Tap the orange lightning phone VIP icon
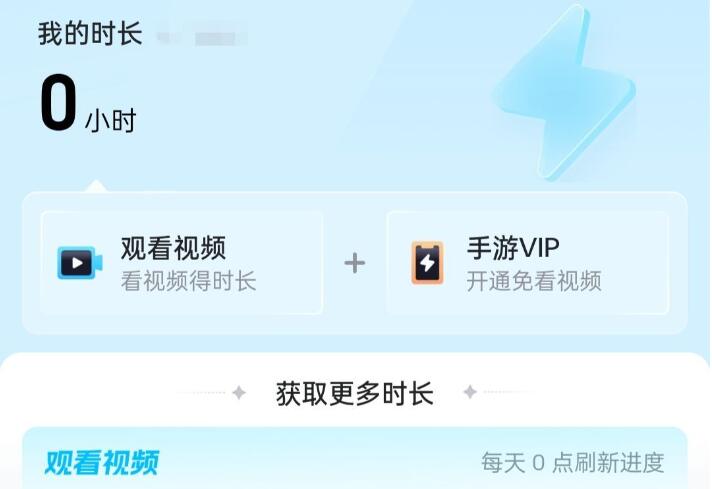Image resolution: width=712 pixels, height=489 pixels. [x=427, y=263]
